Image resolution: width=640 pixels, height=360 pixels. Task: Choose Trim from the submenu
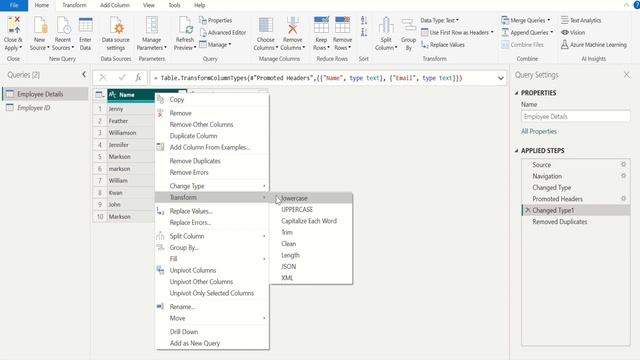tap(311, 232)
